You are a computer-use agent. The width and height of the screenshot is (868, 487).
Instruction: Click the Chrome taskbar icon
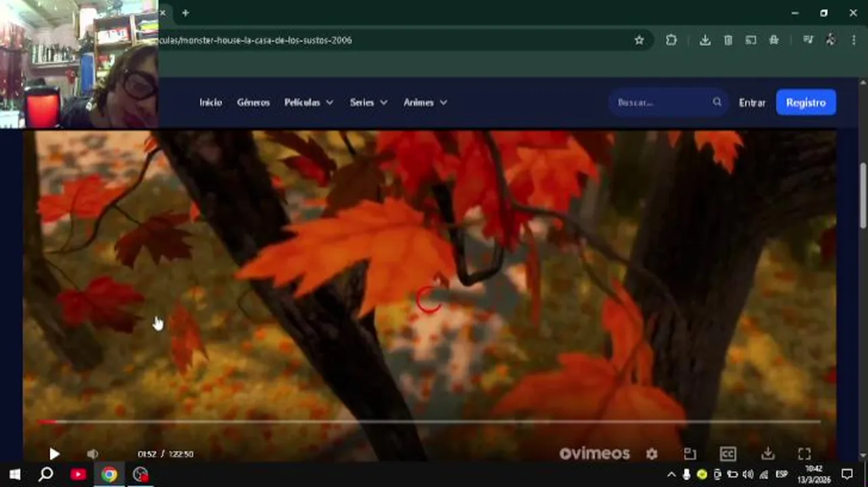(x=109, y=474)
